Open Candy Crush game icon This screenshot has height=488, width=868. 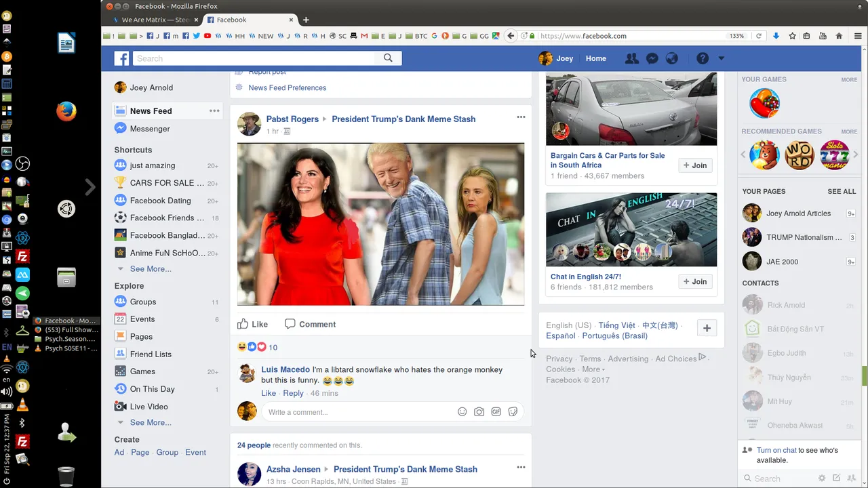click(764, 104)
